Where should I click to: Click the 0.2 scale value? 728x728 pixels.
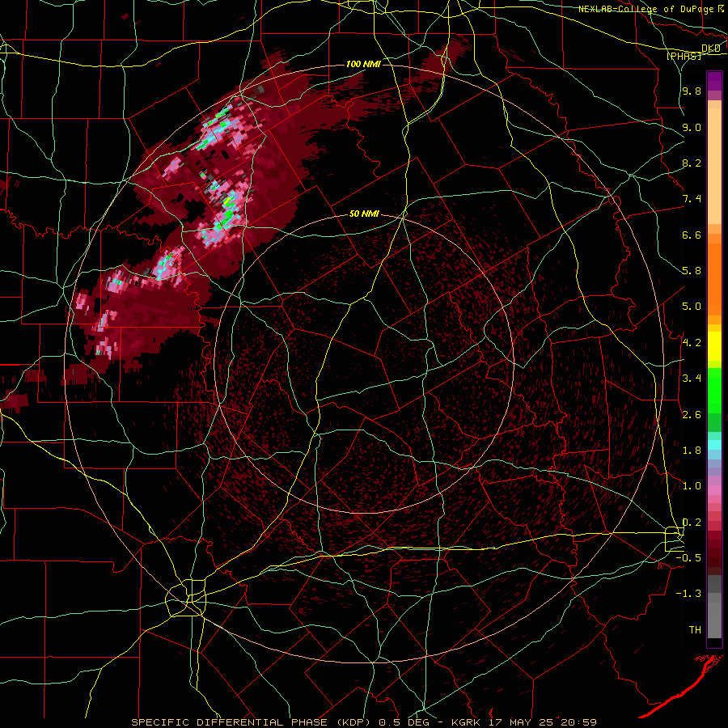point(692,523)
